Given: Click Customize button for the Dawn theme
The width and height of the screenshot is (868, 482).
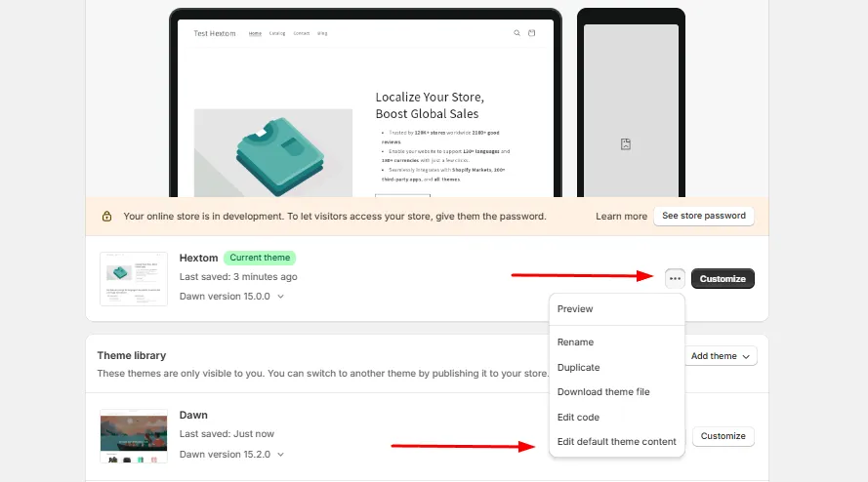Looking at the screenshot, I should [x=723, y=436].
